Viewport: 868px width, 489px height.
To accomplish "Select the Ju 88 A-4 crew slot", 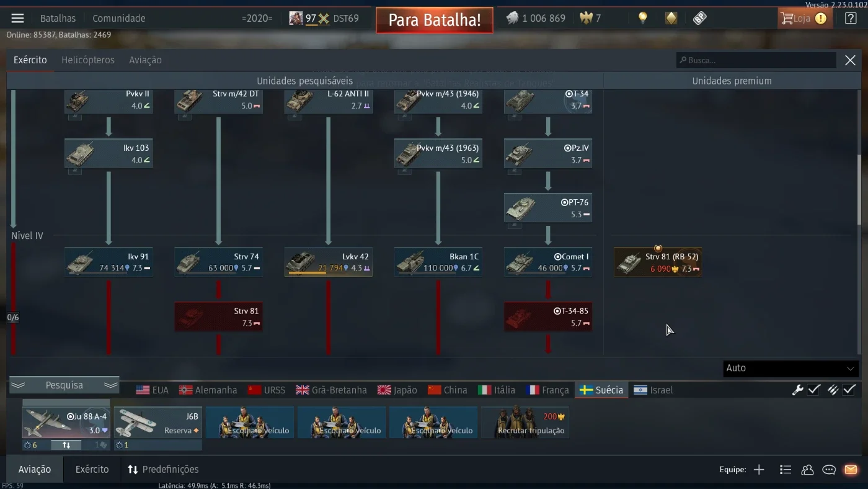I will pos(66,423).
